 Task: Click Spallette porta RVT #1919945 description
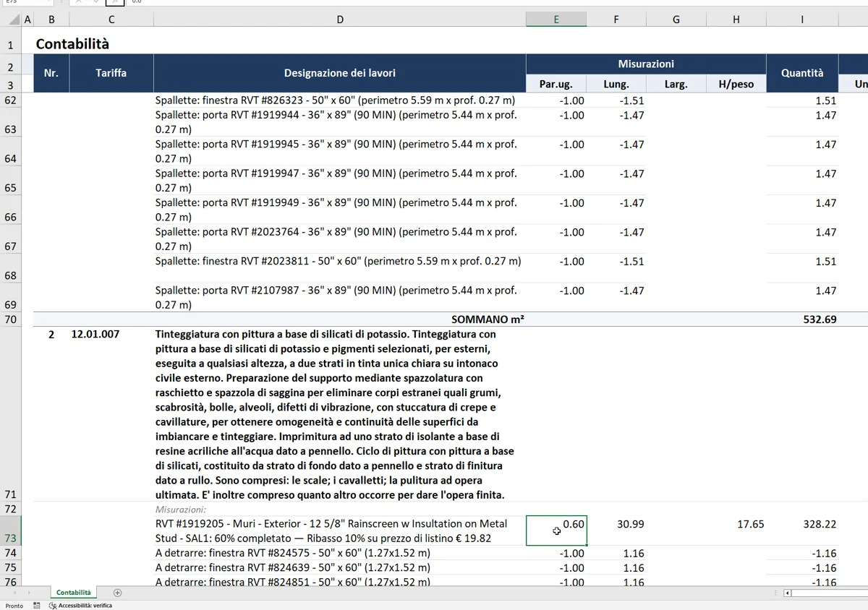340,151
